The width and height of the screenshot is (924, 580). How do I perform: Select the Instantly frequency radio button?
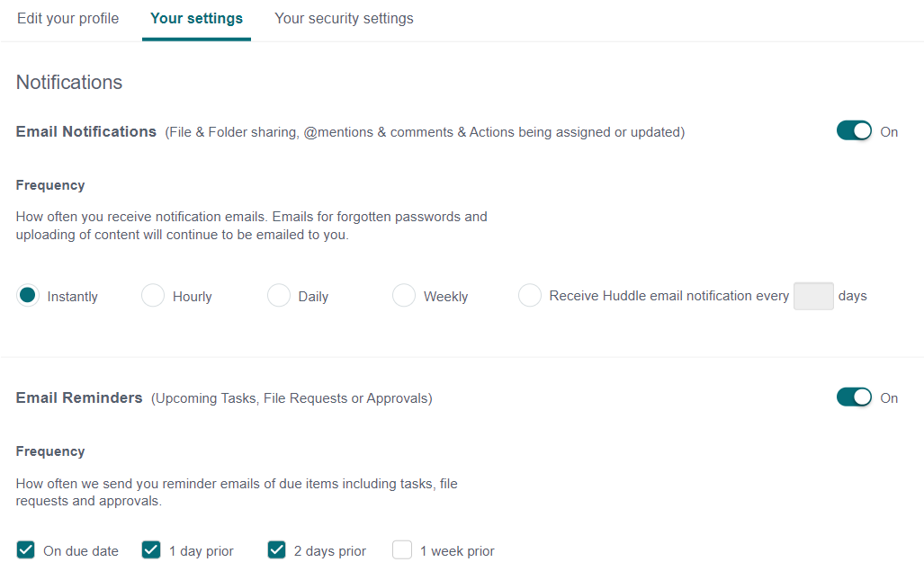(x=28, y=295)
